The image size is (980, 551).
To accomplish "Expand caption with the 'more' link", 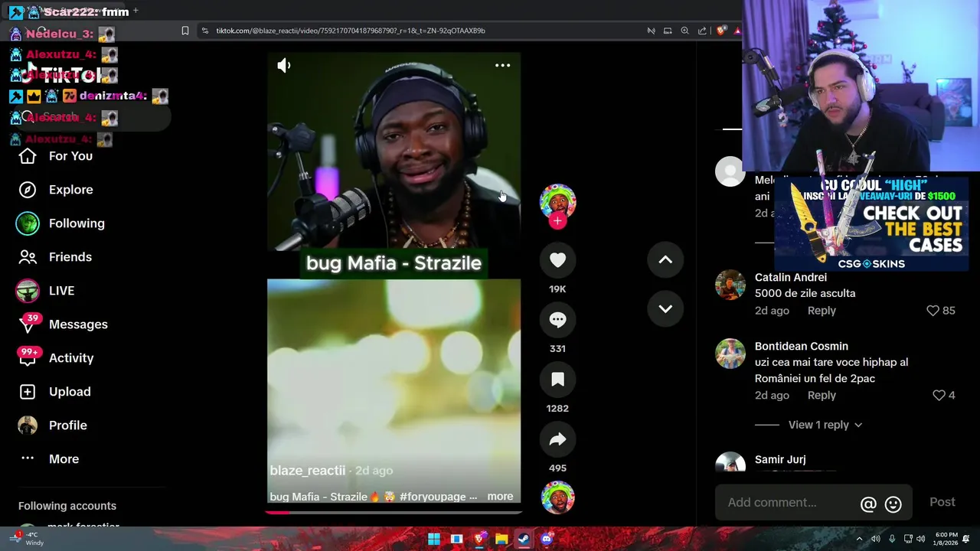I will [500, 497].
